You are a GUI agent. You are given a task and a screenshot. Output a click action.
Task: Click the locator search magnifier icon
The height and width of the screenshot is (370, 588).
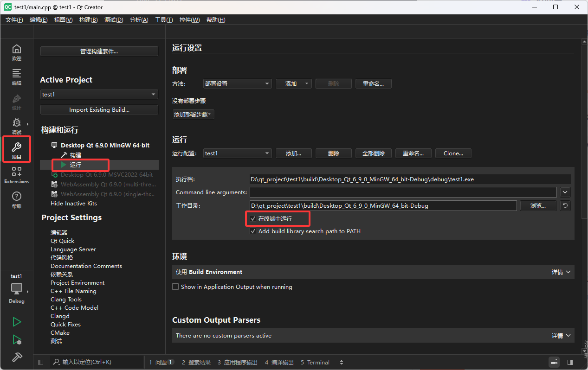pyautogui.click(x=56, y=362)
